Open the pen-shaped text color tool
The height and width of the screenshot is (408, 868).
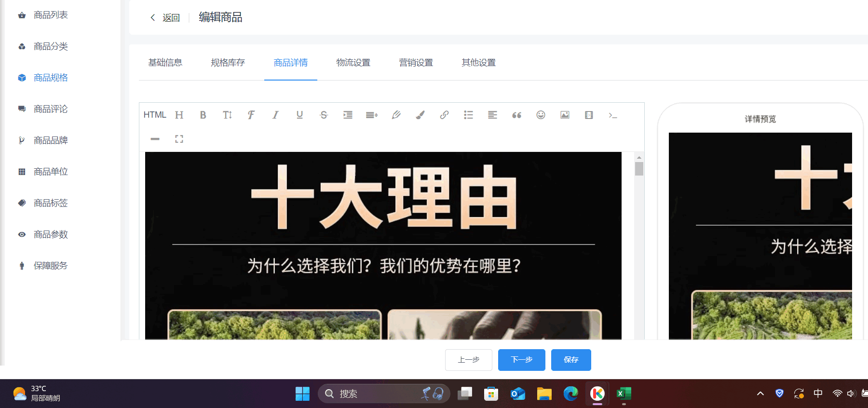396,115
